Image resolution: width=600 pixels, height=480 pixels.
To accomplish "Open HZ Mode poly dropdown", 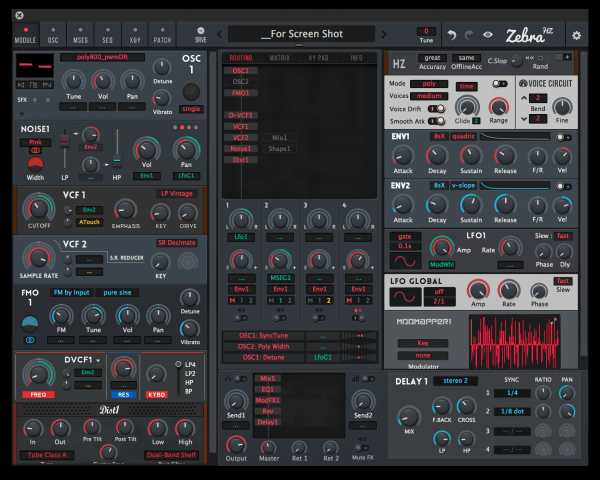I will pyautogui.click(x=429, y=84).
